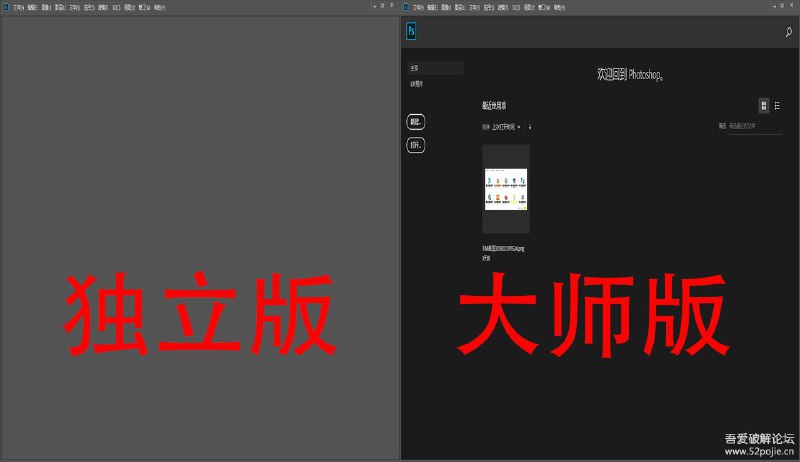800x462 pixels.
Task: Open 文件 menu in the 独立版 window
Action: pyautogui.click(x=19, y=8)
